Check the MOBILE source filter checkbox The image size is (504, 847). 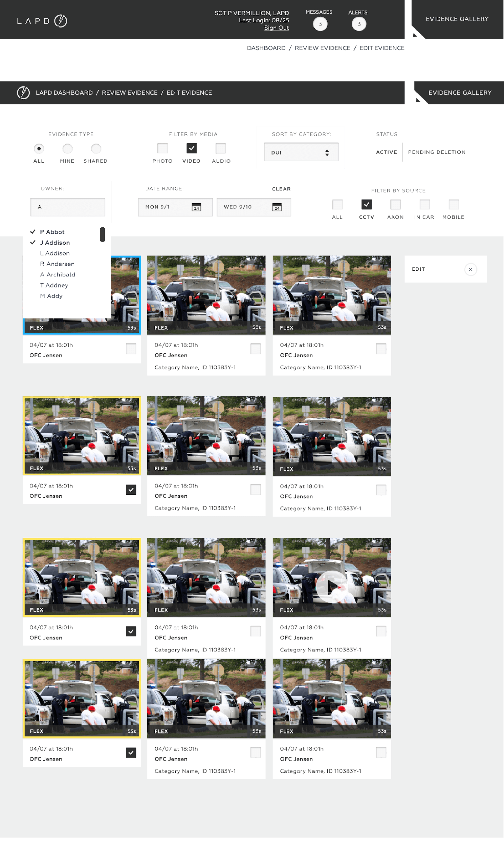(453, 204)
